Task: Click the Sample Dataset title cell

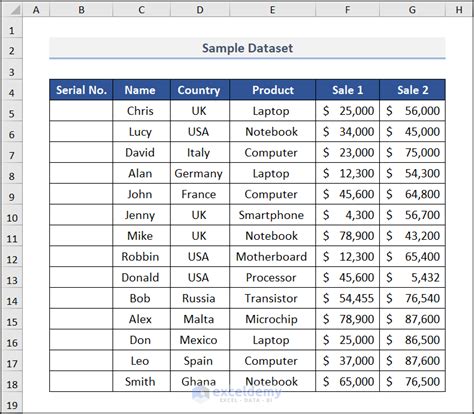Action: [x=247, y=48]
